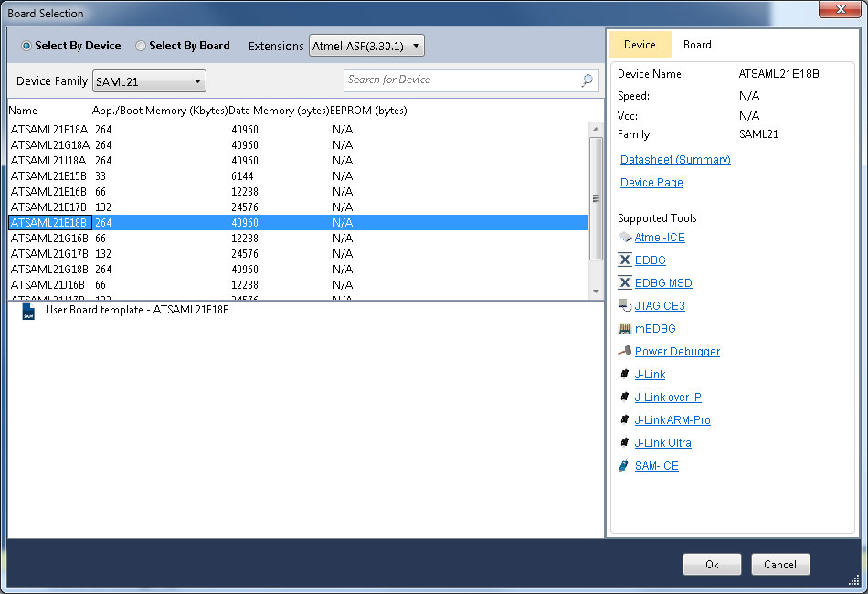
Task: Click the JTAGICE3 tool icon
Action: click(x=625, y=305)
